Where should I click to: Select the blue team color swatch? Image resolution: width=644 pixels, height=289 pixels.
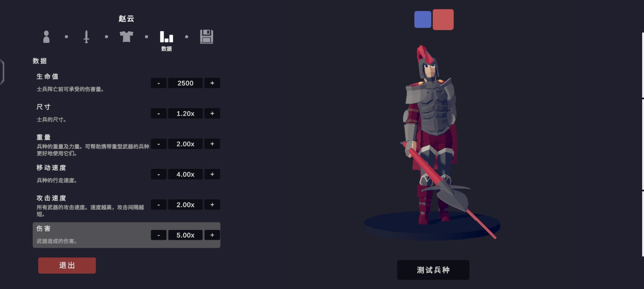(423, 20)
